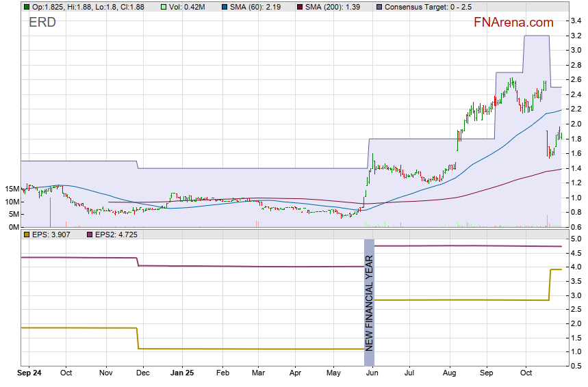Click the 15M volume axis label
This screenshot has height=387, width=588.
[10, 189]
